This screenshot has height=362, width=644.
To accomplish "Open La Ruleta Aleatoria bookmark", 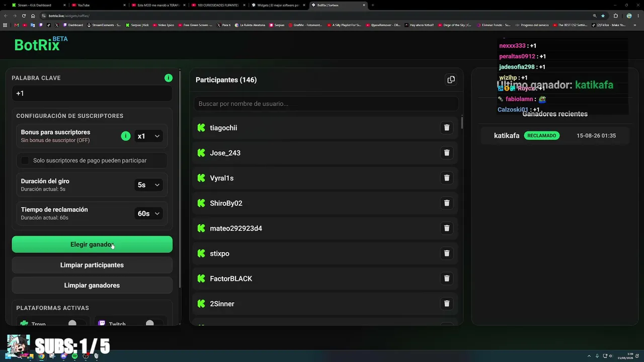I will 250,25.
